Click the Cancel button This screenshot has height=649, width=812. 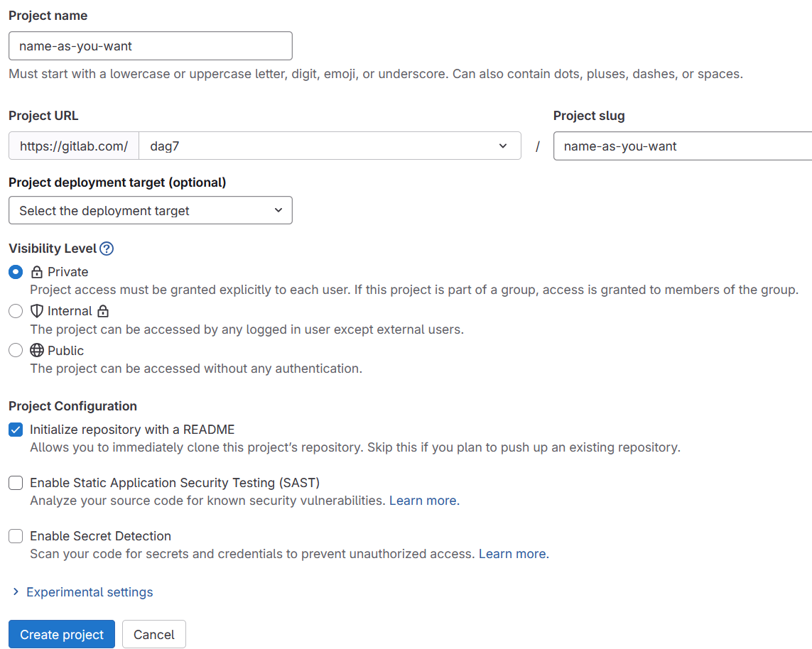pyautogui.click(x=153, y=635)
